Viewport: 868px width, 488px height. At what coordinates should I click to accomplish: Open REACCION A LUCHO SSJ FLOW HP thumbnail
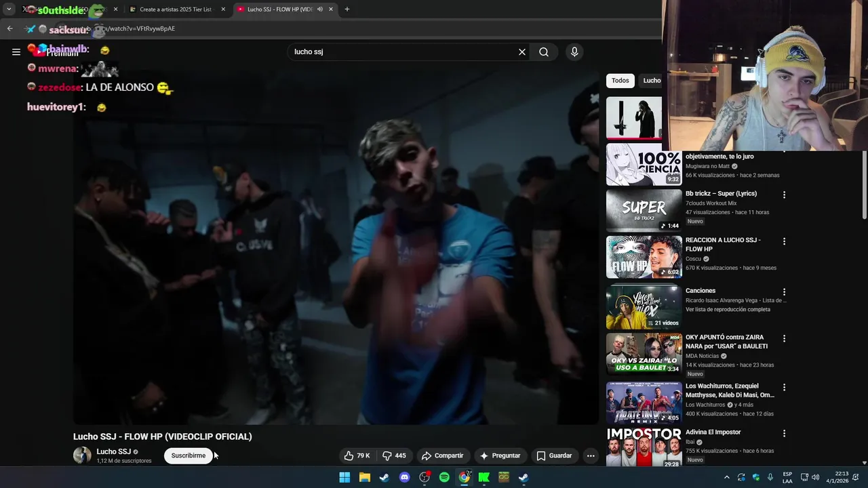[x=644, y=257]
